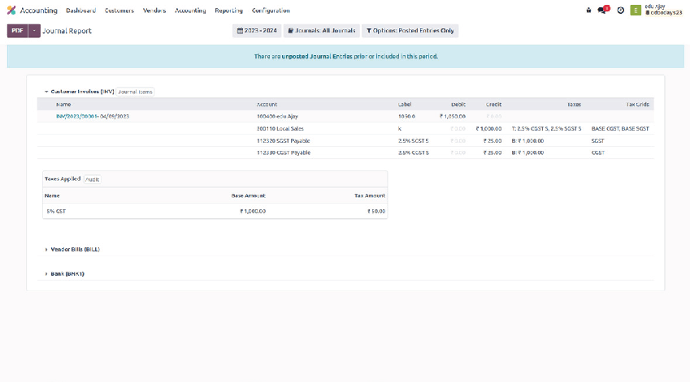Open the green user avatar menu
The width and height of the screenshot is (690, 382).
click(635, 10)
